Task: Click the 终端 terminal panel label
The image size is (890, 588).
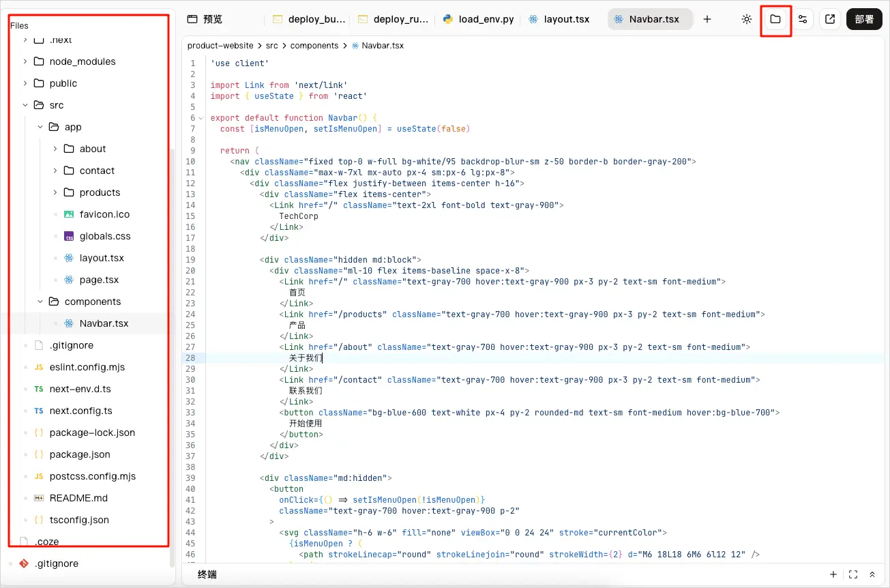Action: click(x=207, y=574)
